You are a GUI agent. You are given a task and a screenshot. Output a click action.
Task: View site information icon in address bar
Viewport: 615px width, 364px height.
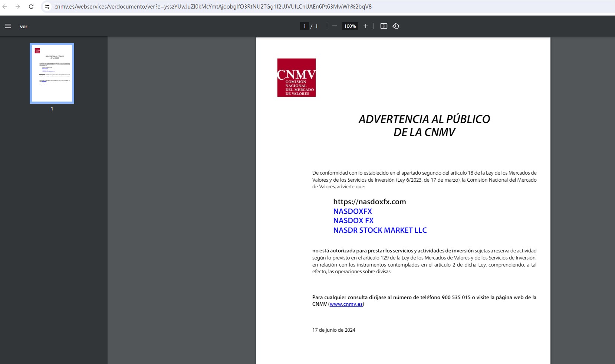47,7
